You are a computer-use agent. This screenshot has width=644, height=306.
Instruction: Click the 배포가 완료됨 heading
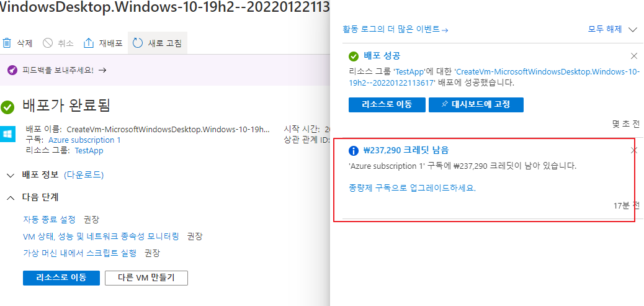[66, 106]
